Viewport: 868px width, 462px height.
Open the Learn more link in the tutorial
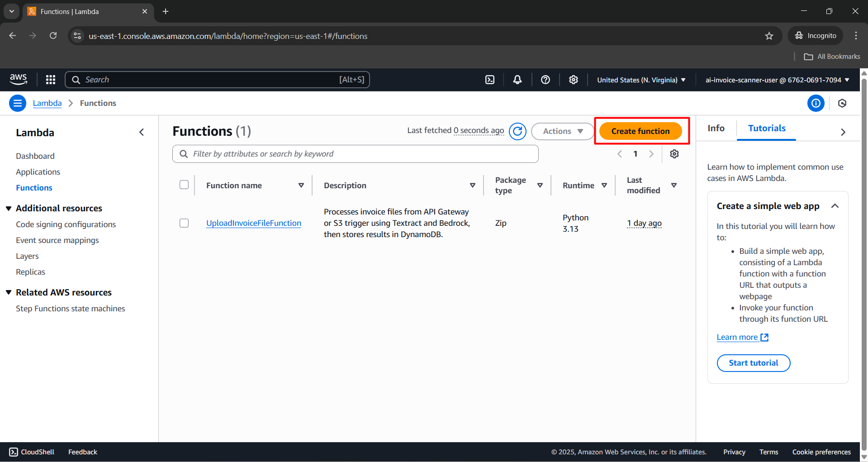(x=738, y=337)
